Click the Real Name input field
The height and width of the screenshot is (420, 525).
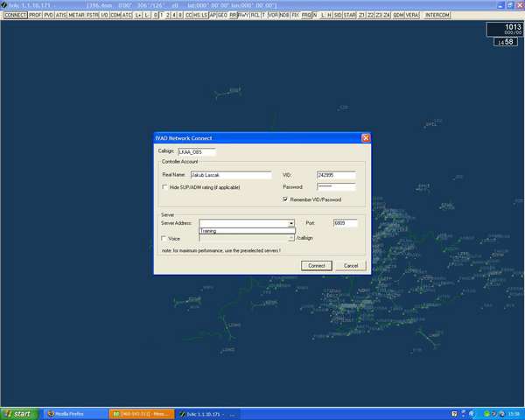coord(231,175)
